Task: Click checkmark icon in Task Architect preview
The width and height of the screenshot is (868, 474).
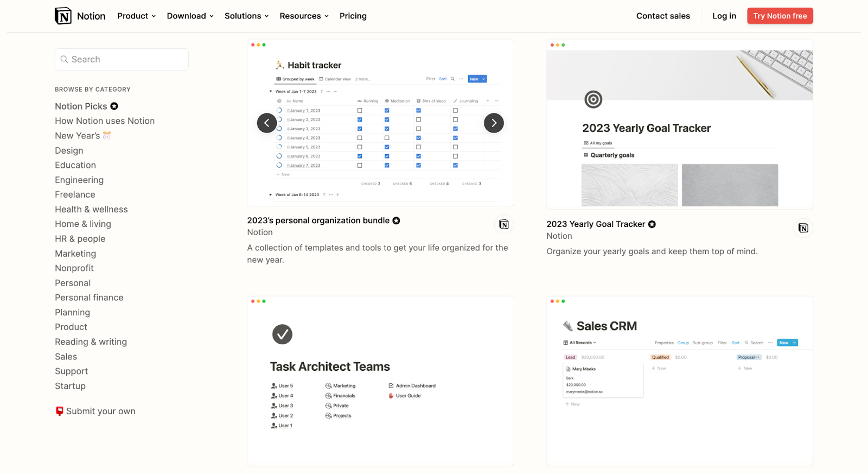Action: point(282,334)
